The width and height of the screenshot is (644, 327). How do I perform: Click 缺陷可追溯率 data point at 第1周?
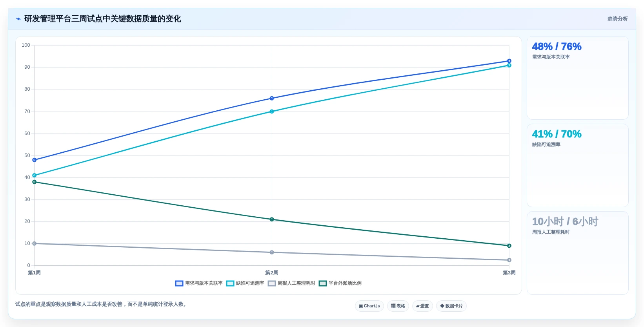[35, 175]
